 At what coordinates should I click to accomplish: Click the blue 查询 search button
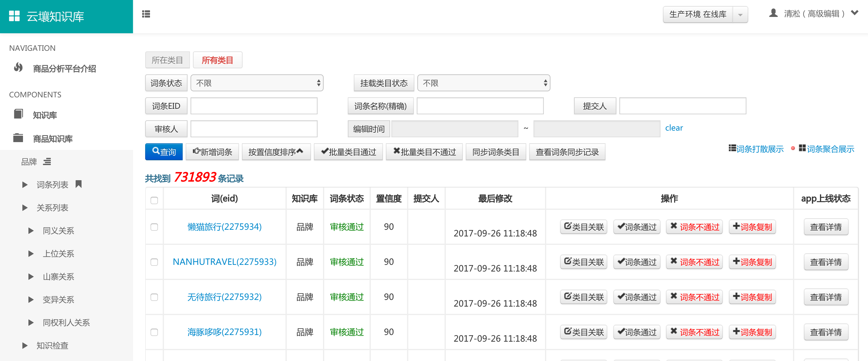point(164,151)
